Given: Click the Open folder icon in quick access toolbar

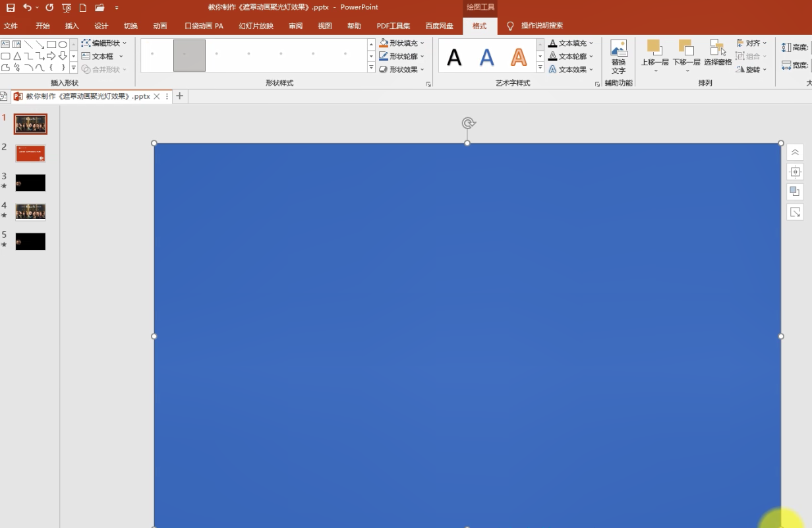Looking at the screenshot, I should pyautogui.click(x=100, y=8).
